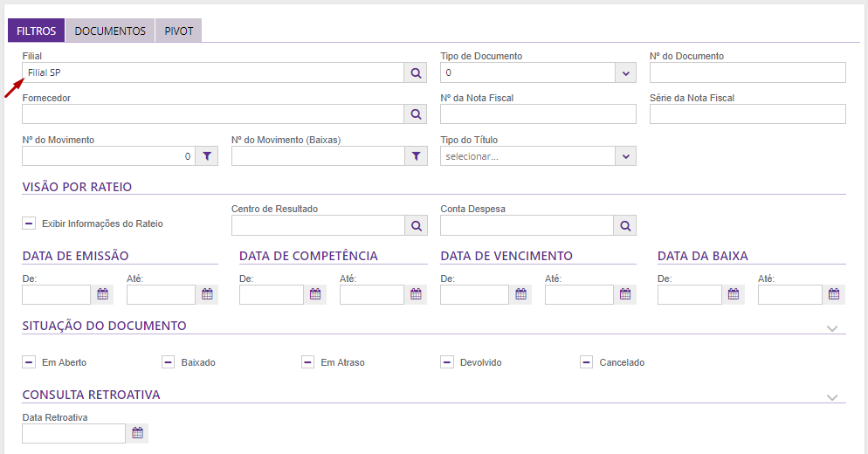868x454 pixels.
Task: Open the Tipo do Título dropdown
Action: [625, 156]
